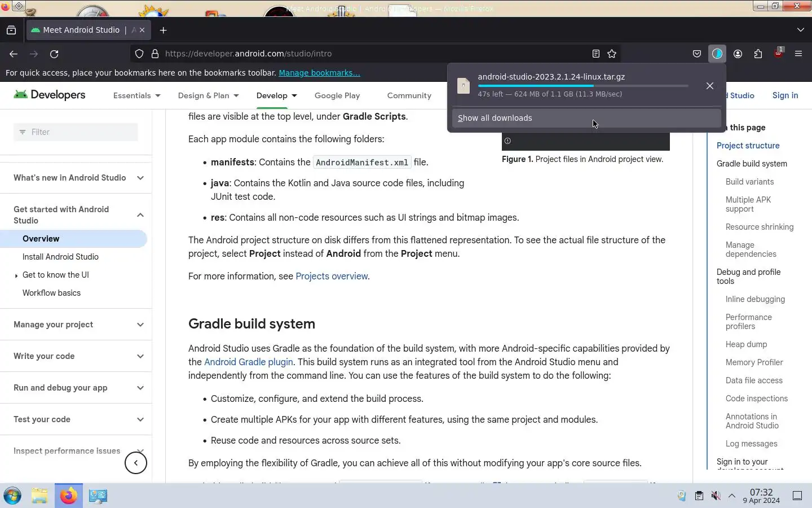
Task: Follow the Projects overview link
Action: click(x=332, y=276)
